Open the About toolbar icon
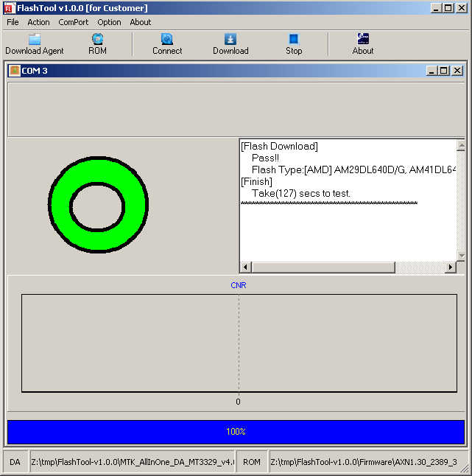Viewport: 472px width, 476px height. 363,39
